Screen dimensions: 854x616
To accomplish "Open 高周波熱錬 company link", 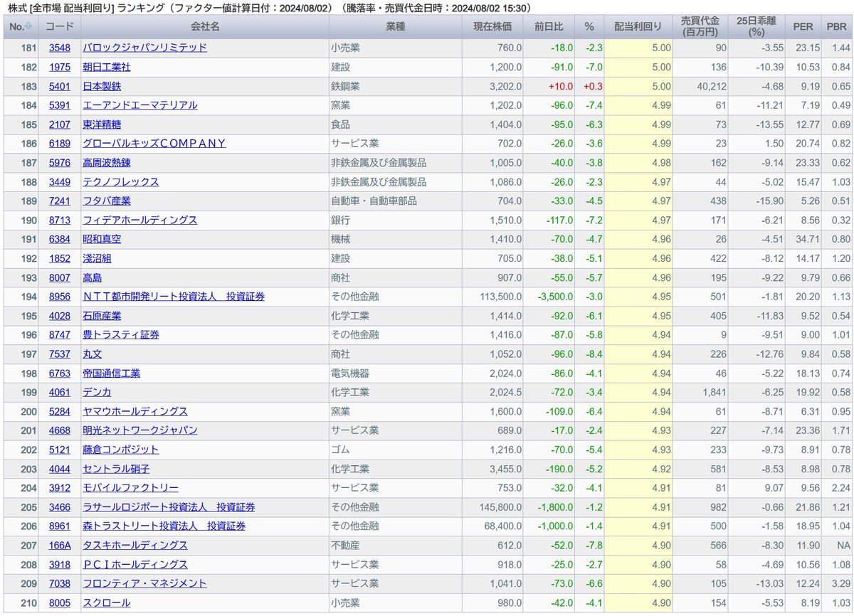I will click(x=107, y=163).
